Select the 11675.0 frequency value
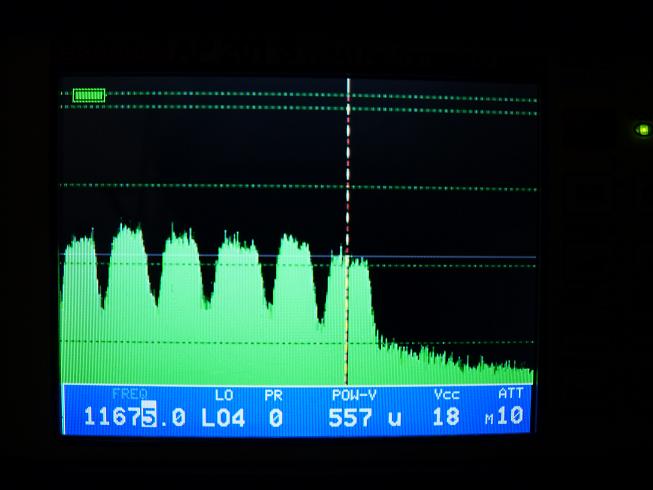Image resolution: width=653 pixels, height=490 pixels. (x=134, y=416)
